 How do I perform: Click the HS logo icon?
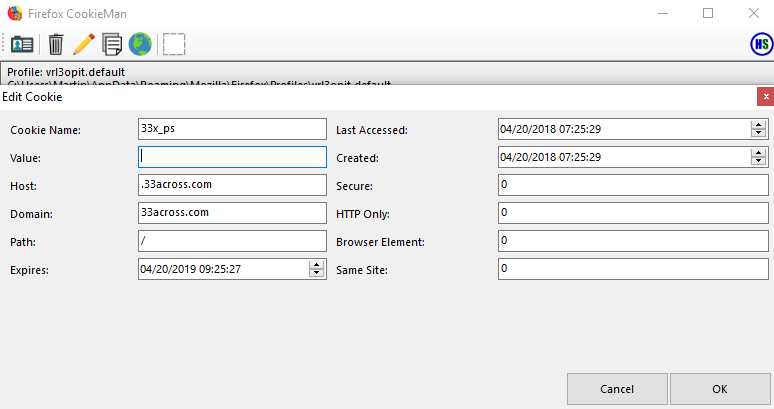tap(762, 44)
